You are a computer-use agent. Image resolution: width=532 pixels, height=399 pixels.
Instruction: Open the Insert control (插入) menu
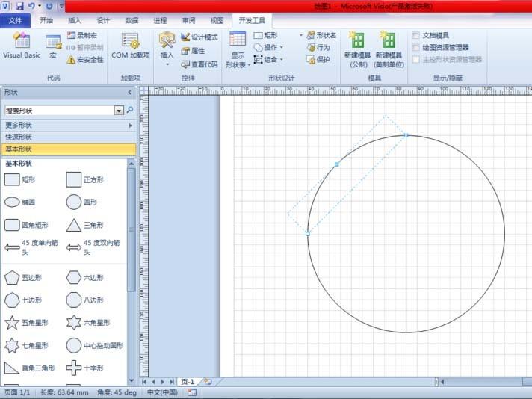[167, 49]
